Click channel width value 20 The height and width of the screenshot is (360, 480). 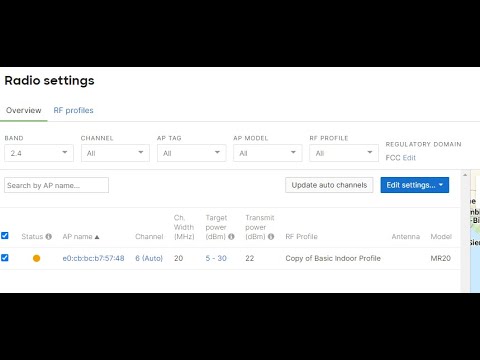178,258
